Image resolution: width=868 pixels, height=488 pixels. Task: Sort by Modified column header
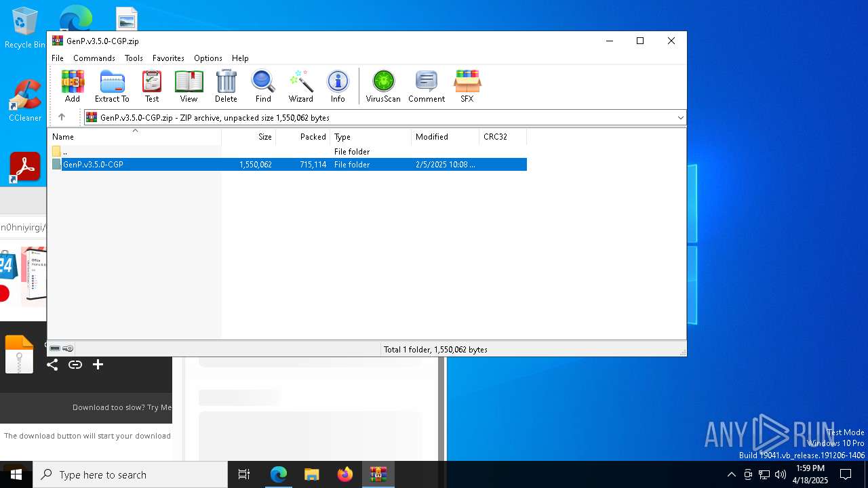click(446, 137)
